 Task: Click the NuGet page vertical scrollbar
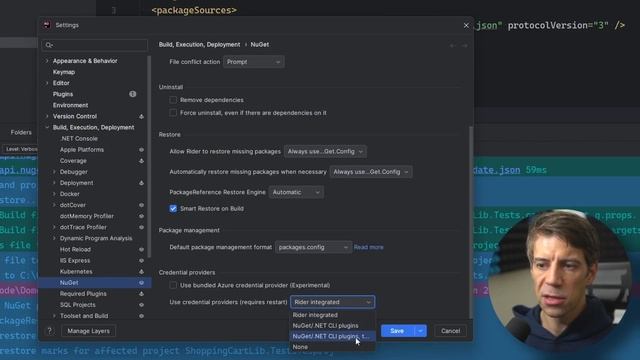[471, 222]
